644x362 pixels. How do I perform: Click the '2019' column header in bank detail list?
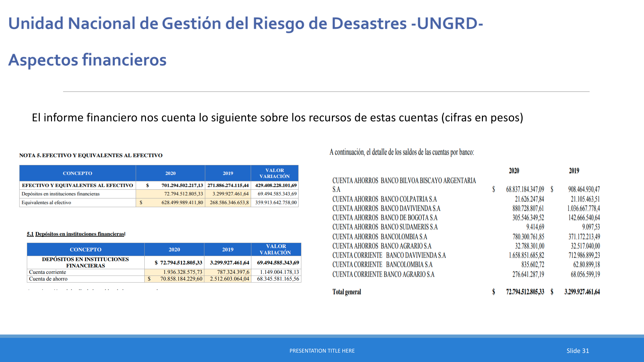[574, 171]
